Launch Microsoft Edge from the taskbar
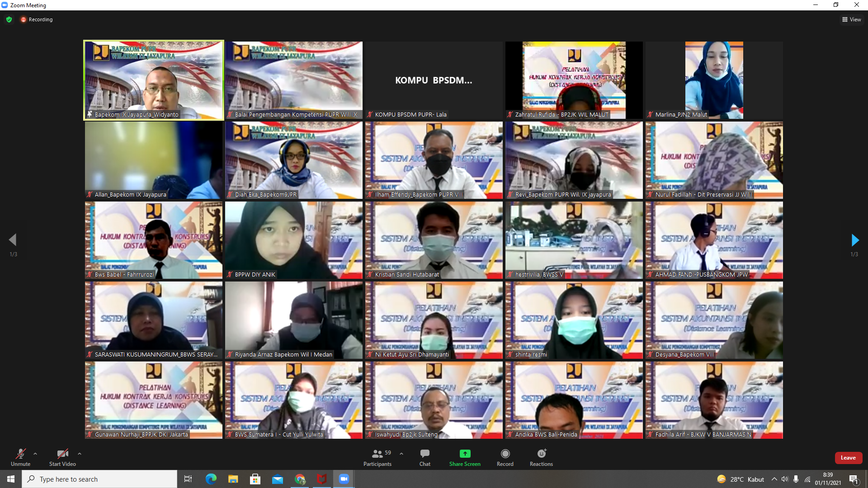The image size is (868, 488). (211, 479)
